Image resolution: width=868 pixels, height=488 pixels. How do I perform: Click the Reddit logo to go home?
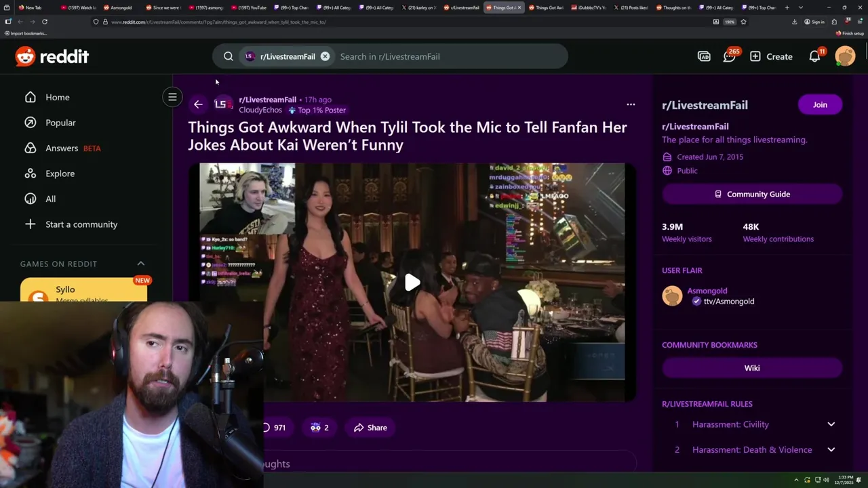click(x=52, y=56)
